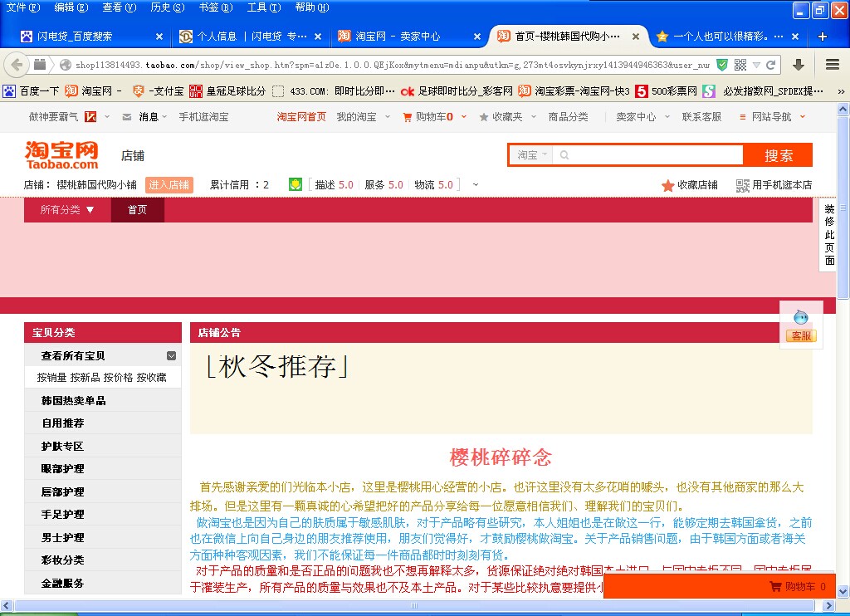Image resolution: width=850 pixels, height=616 pixels.
Task: Click the Taobao logo
Action: 61,154
